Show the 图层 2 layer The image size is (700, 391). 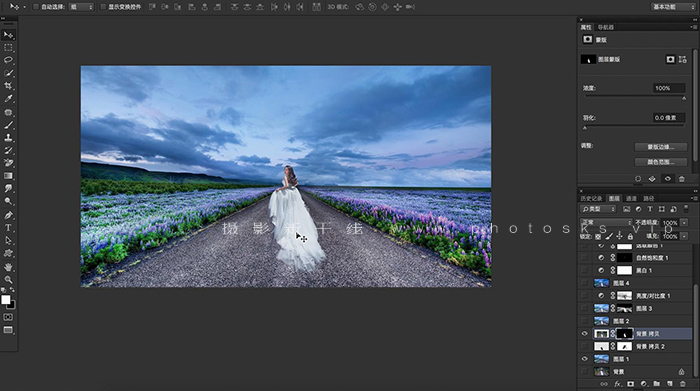[584, 320]
